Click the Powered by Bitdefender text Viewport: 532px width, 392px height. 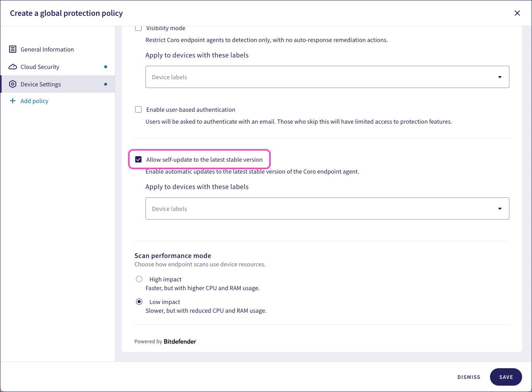[165, 341]
